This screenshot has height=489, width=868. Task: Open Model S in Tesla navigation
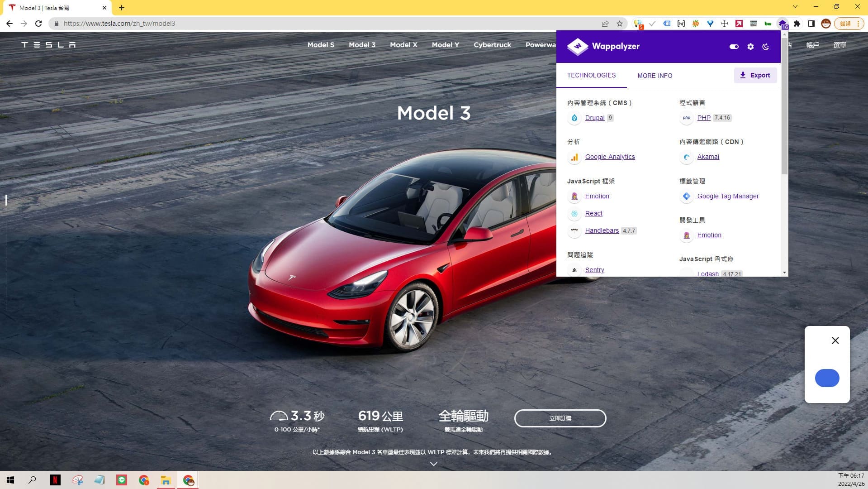pyautogui.click(x=321, y=45)
